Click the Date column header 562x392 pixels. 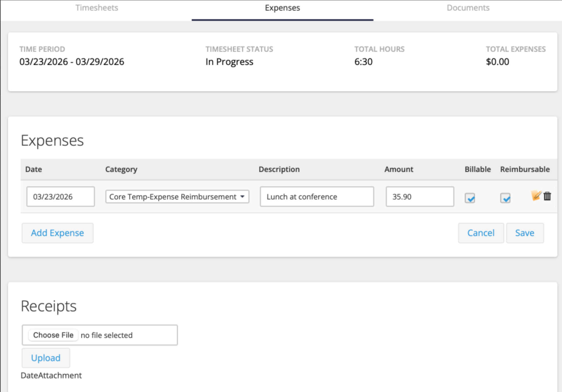(x=33, y=169)
